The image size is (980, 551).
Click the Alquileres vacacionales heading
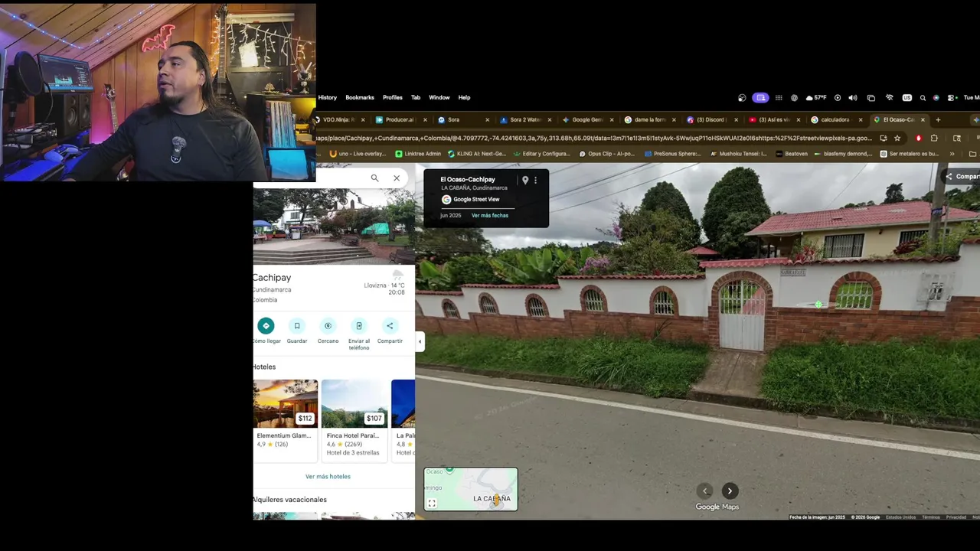(x=290, y=500)
